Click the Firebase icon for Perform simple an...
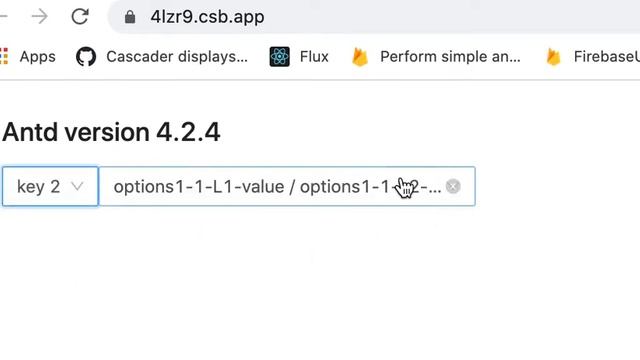 pyautogui.click(x=360, y=57)
